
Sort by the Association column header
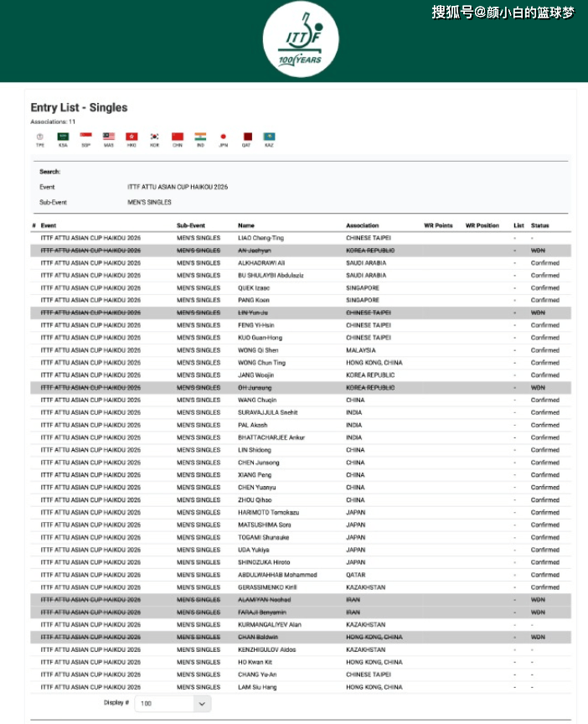pos(362,225)
